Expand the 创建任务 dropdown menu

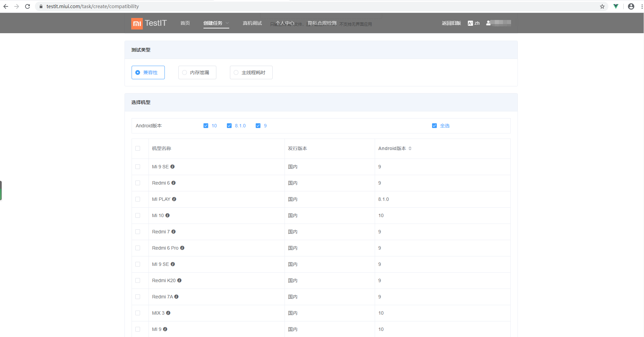(216, 23)
